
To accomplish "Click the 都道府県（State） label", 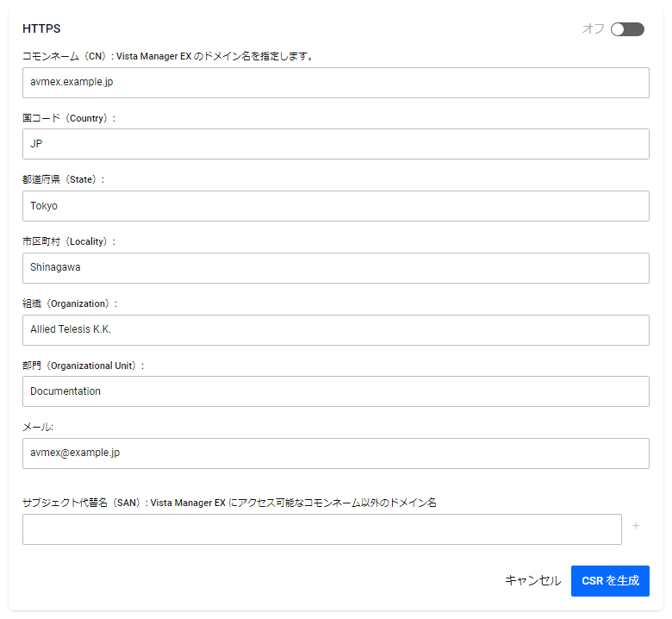I will point(63,179).
